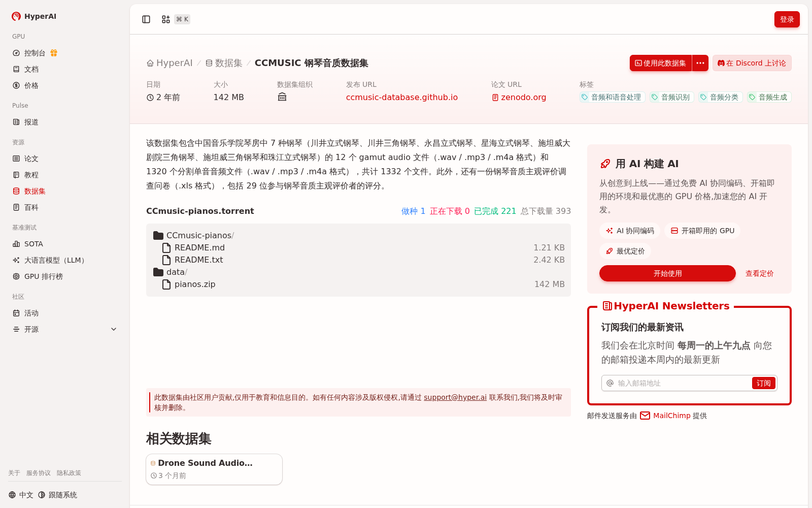Click the pianos.zip file icon
The width and height of the screenshot is (812, 508).
pyautogui.click(x=166, y=284)
